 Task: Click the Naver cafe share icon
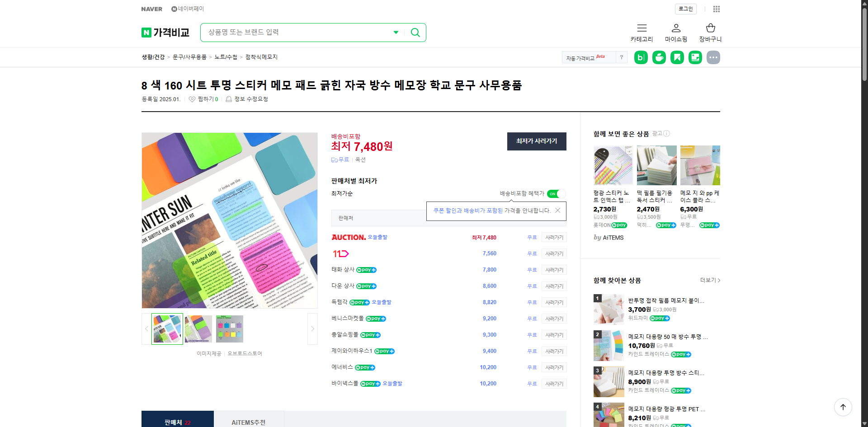[x=659, y=57]
